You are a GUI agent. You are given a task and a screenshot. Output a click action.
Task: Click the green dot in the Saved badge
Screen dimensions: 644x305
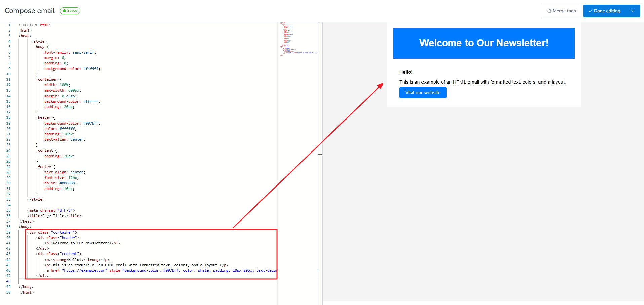[x=64, y=11]
